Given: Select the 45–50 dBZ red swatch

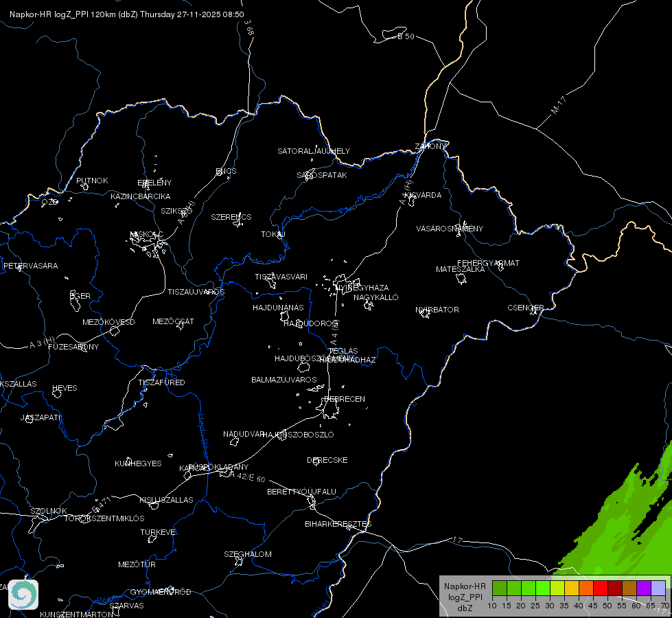Looking at the screenshot, I should [601, 588].
